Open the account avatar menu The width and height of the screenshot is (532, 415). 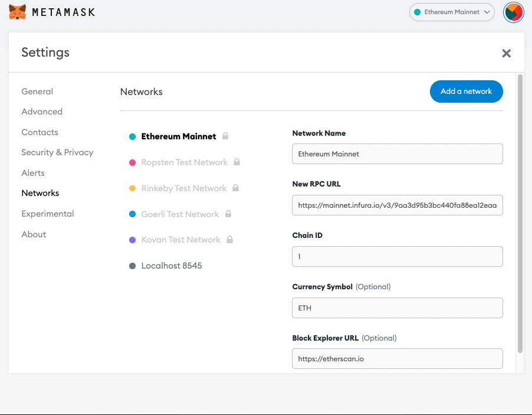point(513,12)
